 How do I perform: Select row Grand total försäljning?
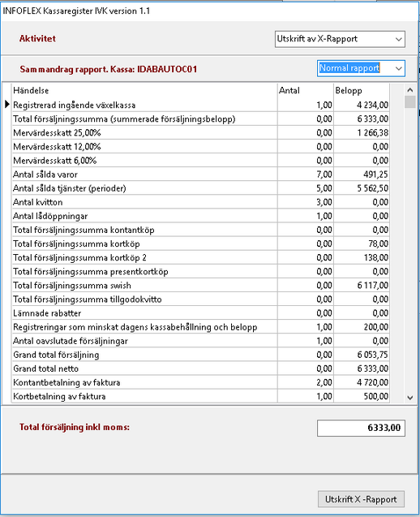(x=200, y=355)
